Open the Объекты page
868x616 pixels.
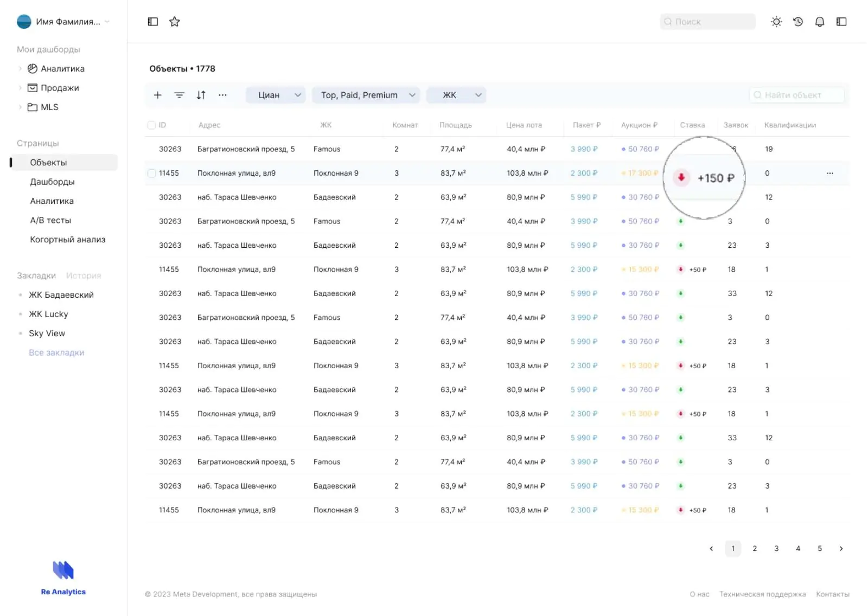(65, 163)
